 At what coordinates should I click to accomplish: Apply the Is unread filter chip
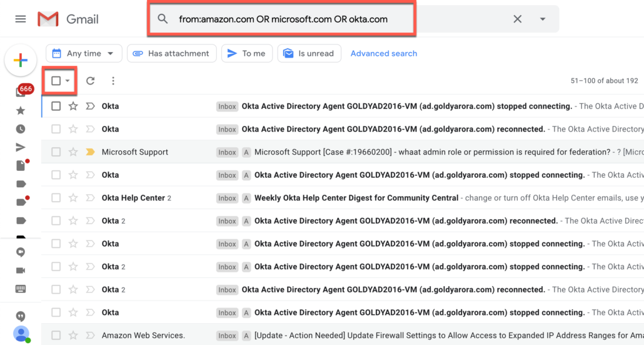tap(309, 53)
